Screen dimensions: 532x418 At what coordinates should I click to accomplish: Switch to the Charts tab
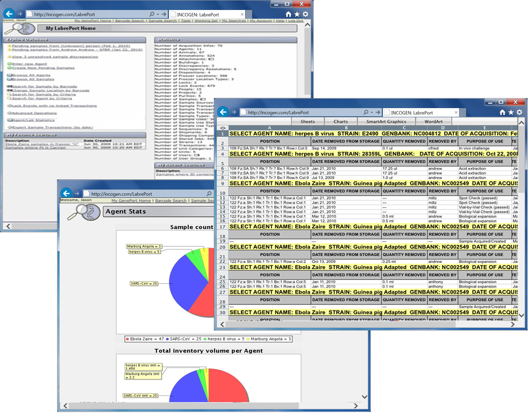340,121
